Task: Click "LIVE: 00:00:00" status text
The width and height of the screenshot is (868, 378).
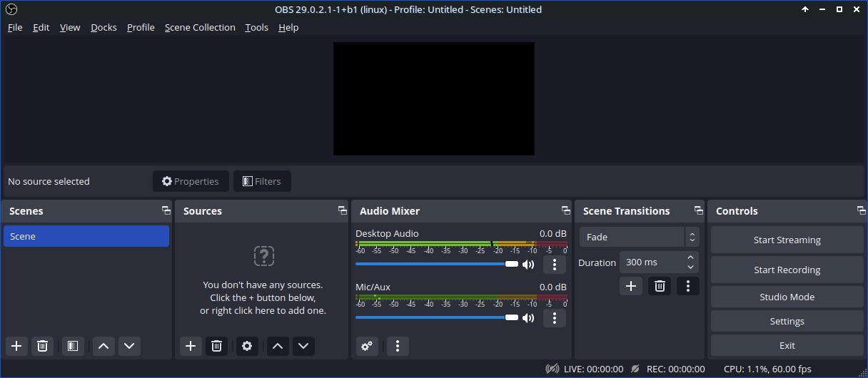Action: (x=593, y=369)
